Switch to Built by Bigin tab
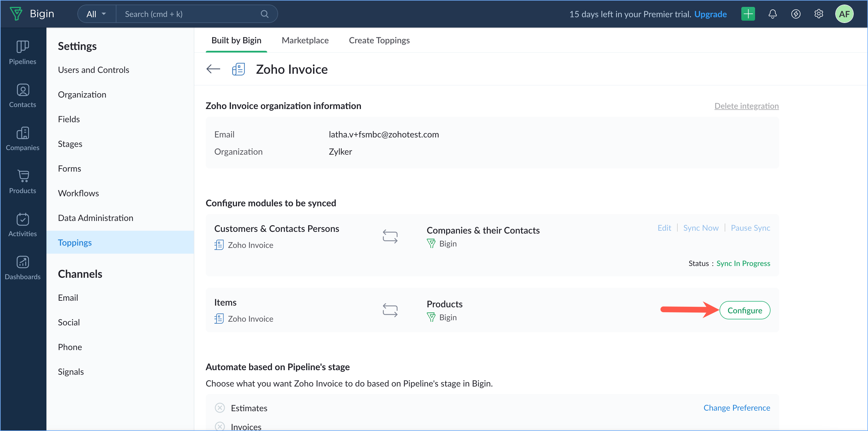 (236, 40)
